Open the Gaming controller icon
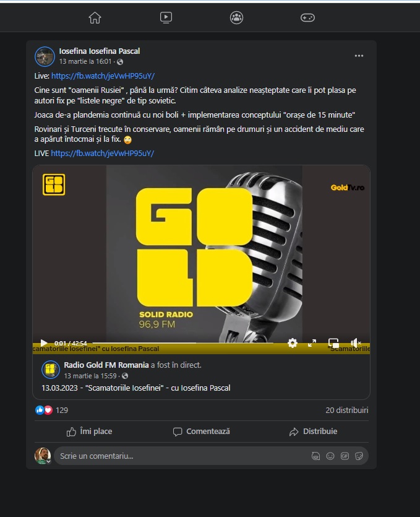420x517 pixels. click(307, 17)
